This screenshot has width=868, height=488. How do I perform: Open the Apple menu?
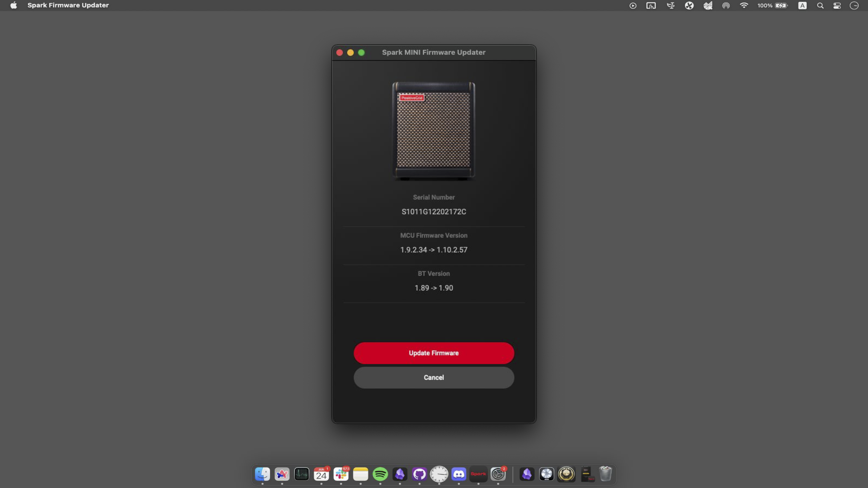14,5
